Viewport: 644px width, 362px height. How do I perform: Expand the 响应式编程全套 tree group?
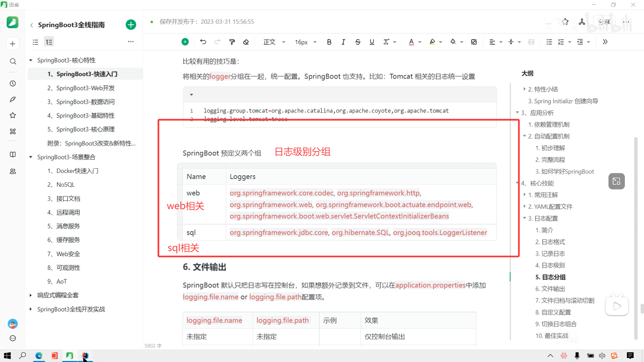click(31, 295)
